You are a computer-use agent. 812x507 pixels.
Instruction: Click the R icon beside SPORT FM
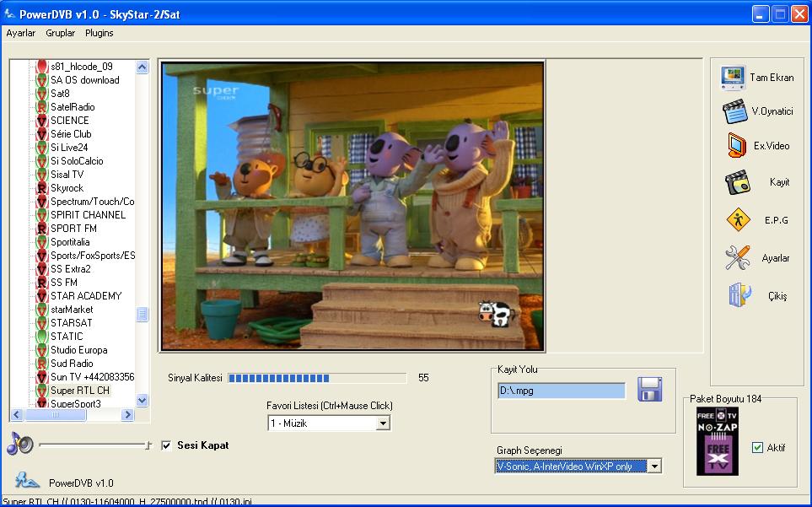coord(41,229)
